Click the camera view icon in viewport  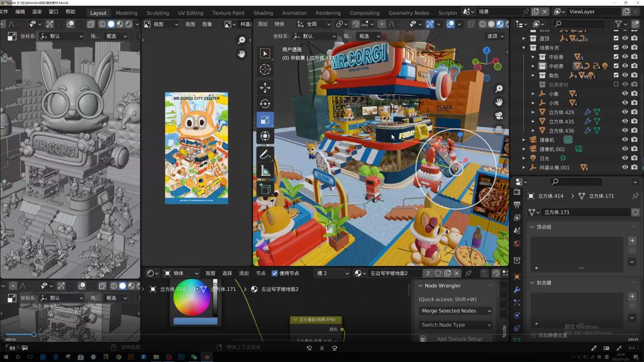[499, 116]
